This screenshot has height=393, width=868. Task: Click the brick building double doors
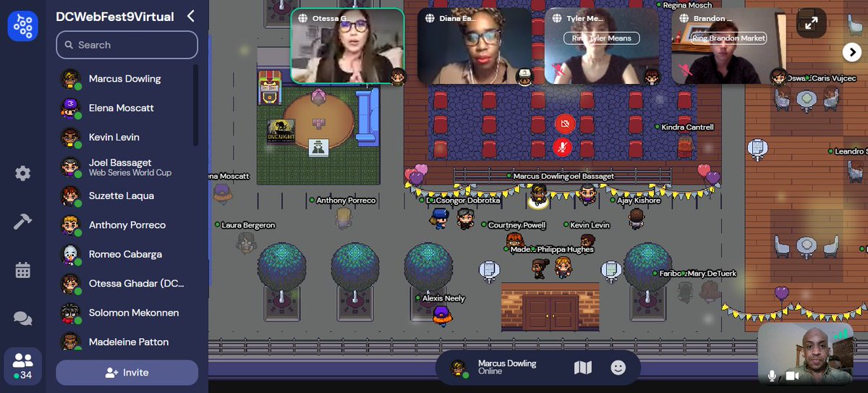pos(550,313)
